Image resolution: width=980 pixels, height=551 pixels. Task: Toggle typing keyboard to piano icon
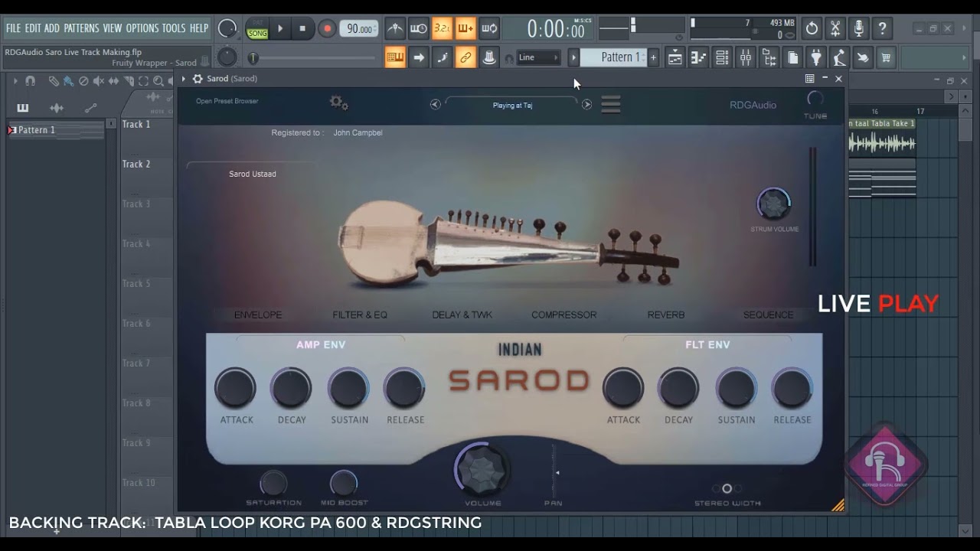[395, 57]
